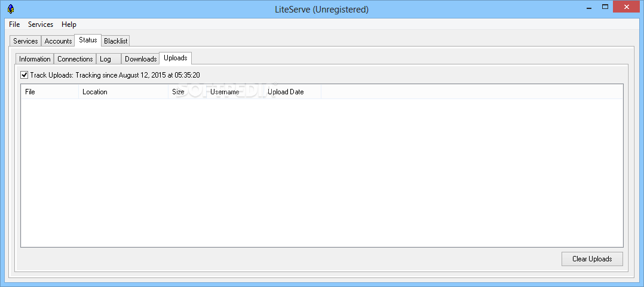Open the Services menu
Image resolution: width=644 pixels, height=287 pixels.
(x=41, y=24)
